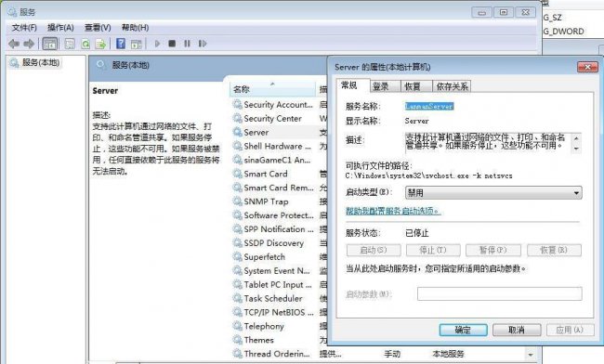Click the description box scroll up arrow
604x364 pixels.
[576, 138]
